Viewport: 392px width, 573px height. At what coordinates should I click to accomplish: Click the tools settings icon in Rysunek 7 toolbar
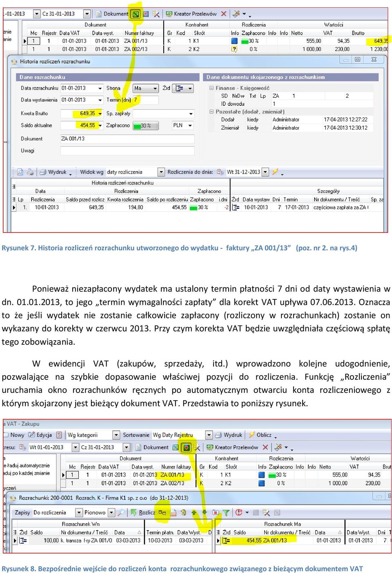click(x=236, y=14)
